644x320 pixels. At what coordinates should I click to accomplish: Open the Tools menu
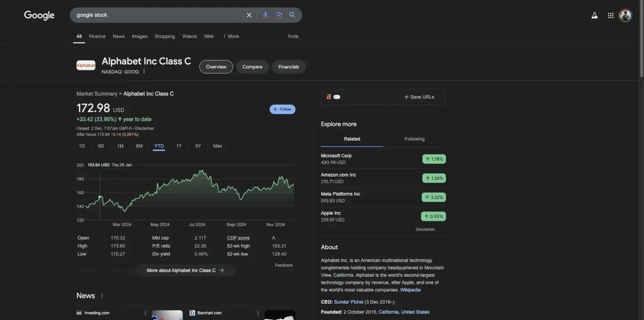(293, 36)
